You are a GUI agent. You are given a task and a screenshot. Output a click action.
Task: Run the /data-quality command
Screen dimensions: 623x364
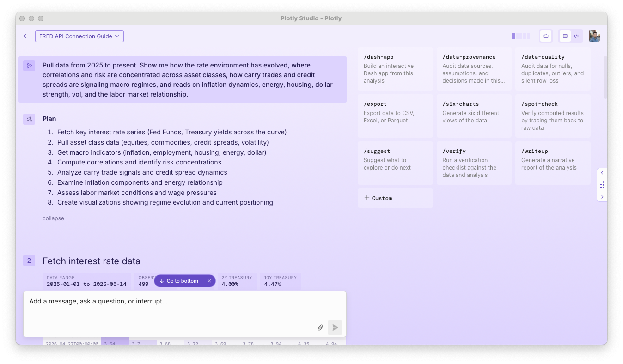553,69
